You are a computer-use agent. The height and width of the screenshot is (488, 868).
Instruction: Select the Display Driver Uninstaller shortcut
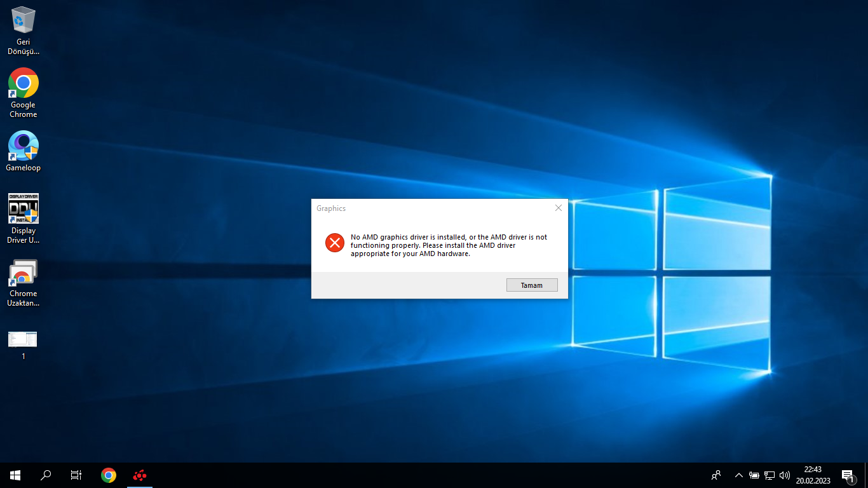(24, 219)
